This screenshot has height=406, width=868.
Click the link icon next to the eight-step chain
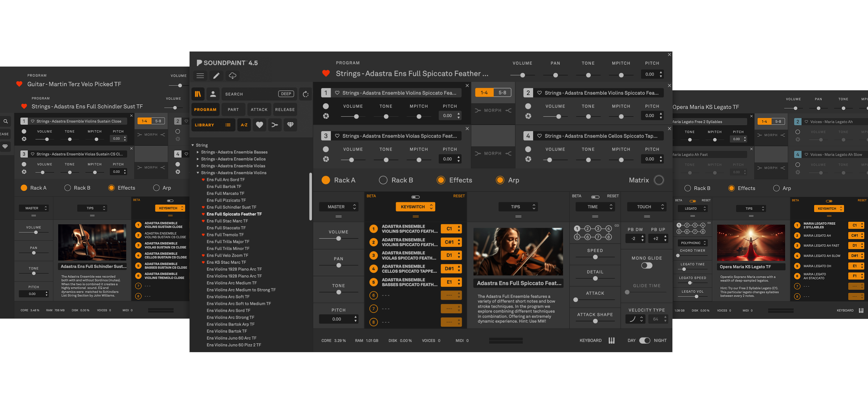pos(617,225)
